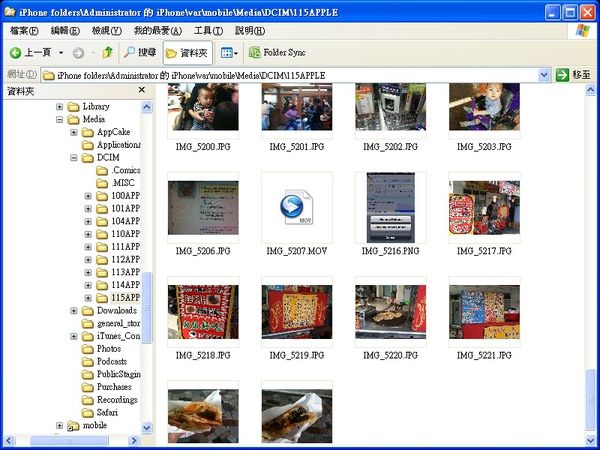Open Search (搜尋) from the toolbar

tap(140, 52)
